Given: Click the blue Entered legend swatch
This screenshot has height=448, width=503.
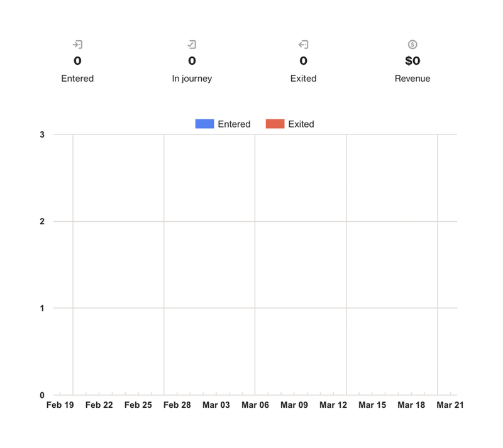Looking at the screenshot, I should [204, 124].
